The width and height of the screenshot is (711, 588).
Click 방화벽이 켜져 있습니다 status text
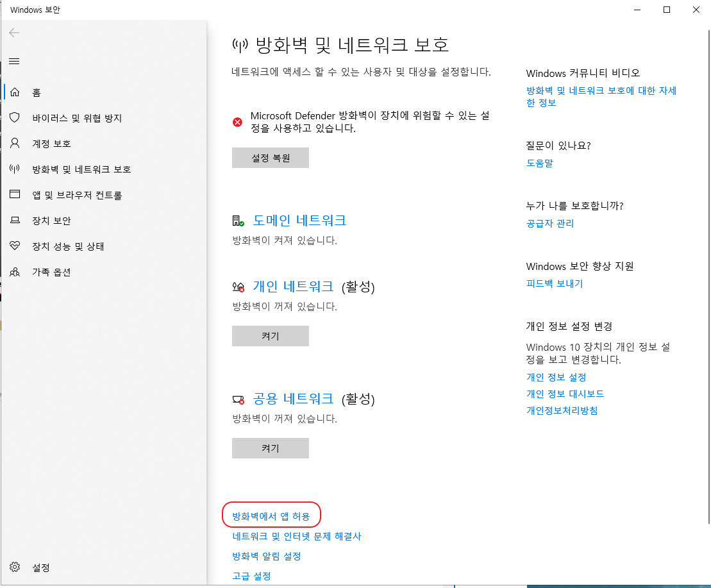coord(284,240)
